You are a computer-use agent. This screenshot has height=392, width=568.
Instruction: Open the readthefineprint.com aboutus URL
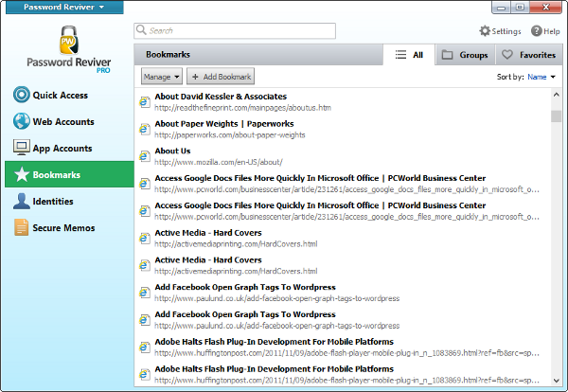[242, 108]
